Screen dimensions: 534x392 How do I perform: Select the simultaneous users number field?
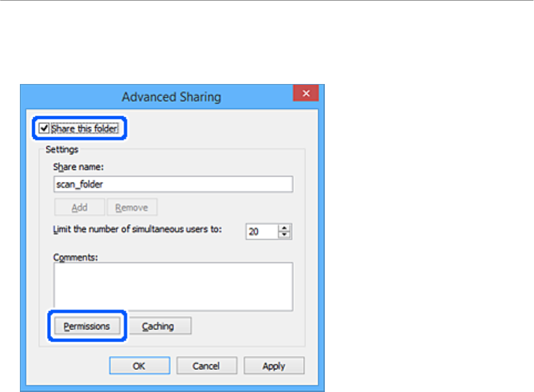pos(261,232)
